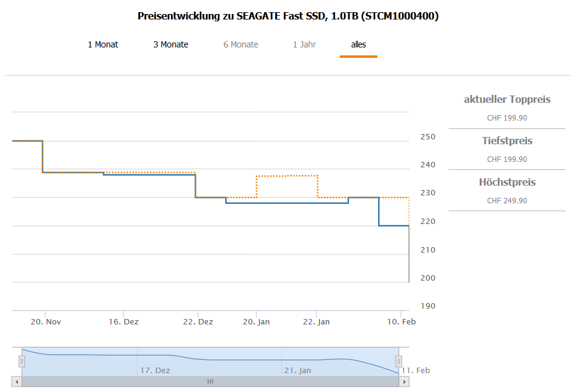This screenshot has height=392, width=571.
Task: Click the Tiefstpreis heading
Action: pyautogui.click(x=507, y=141)
